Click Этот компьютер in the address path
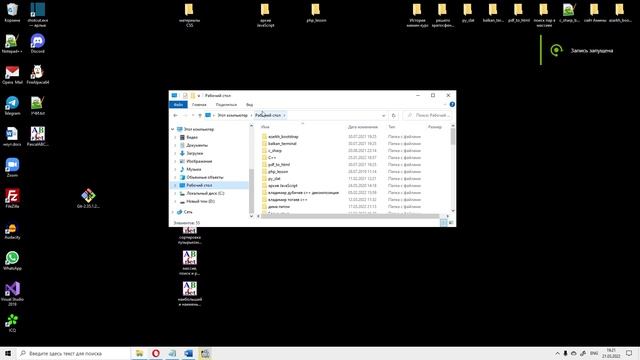 tap(232, 116)
